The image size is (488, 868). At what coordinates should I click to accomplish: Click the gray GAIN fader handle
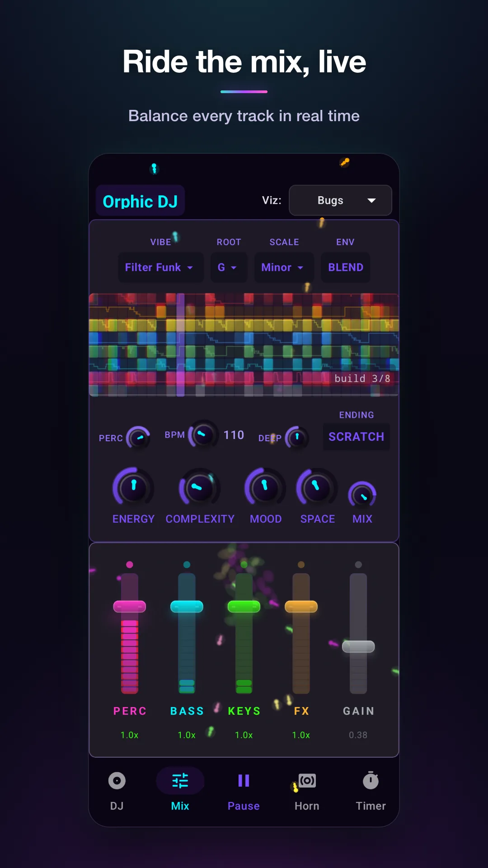coord(358,646)
